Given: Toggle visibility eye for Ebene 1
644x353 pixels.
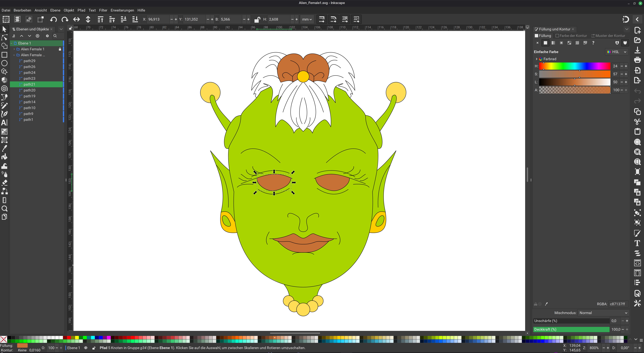Looking at the screenshot, I should [x=86, y=348].
